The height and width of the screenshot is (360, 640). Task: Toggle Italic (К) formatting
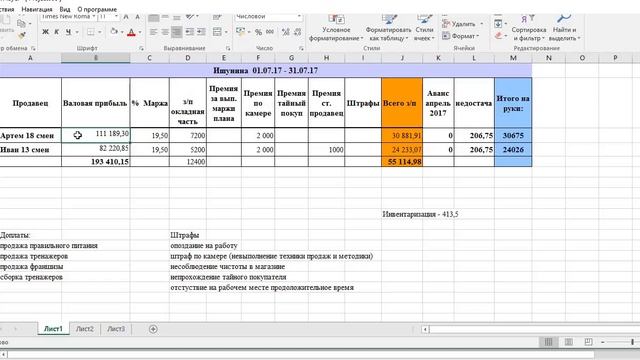coord(57,32)
